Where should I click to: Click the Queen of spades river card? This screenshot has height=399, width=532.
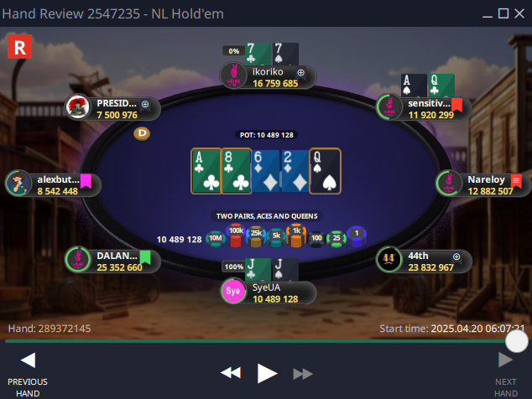tap(325, 171)
